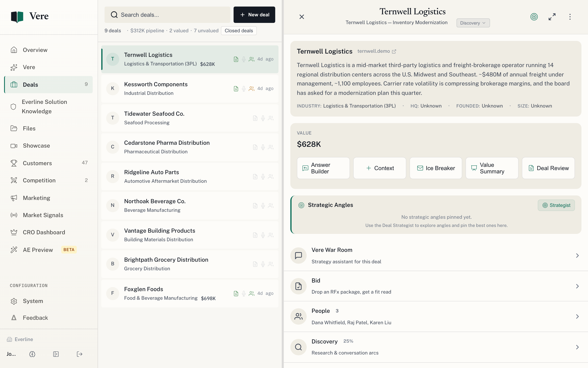This screenshot has width=588, height=368.
Task: Open Everline Solution Knowledge shield icon
Action: [x=13, y=107]
